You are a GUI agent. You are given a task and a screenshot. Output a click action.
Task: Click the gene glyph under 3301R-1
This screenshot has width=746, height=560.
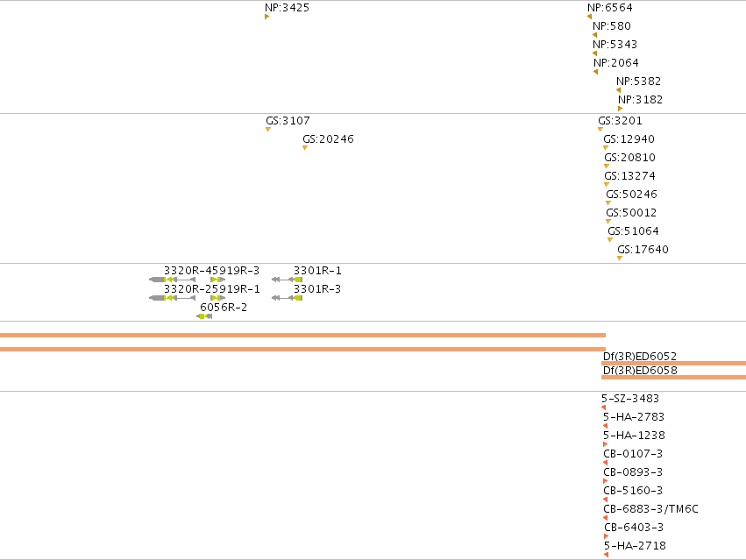click(x=287, y=280)
